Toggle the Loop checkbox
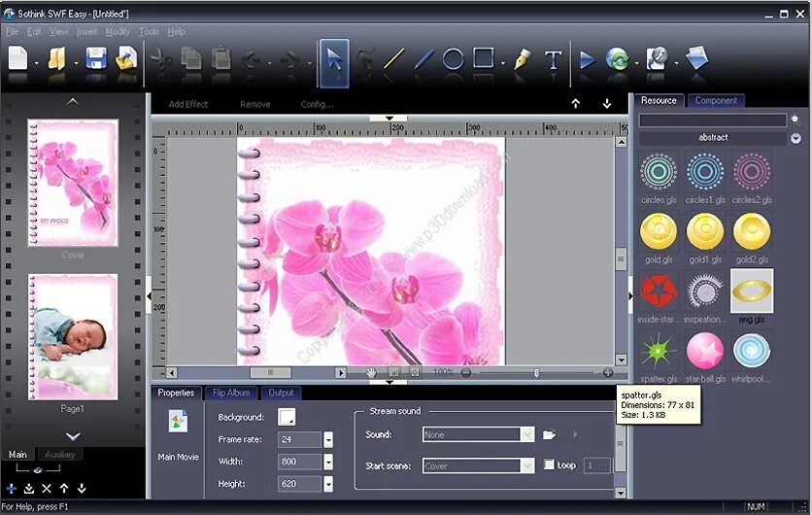The image size is (812, 515). pyautogui.click(x=549, y=464)
